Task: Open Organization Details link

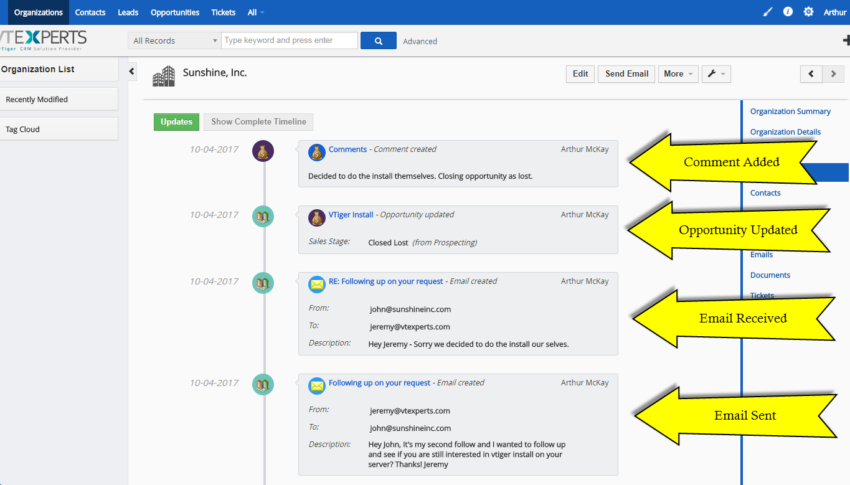Action: coord(785,132)
